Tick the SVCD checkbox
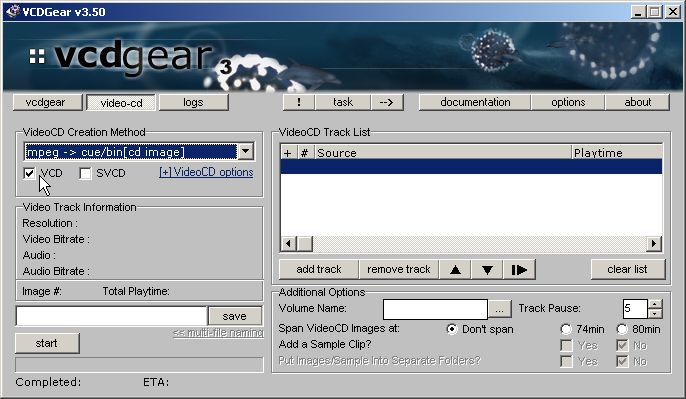This screenshot has height=399, width=686. [x=85, y=173]
